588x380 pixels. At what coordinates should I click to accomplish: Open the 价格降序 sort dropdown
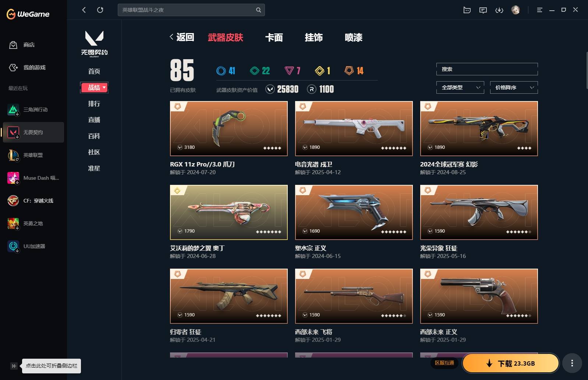pyautogui.click(x=514, y=87)
